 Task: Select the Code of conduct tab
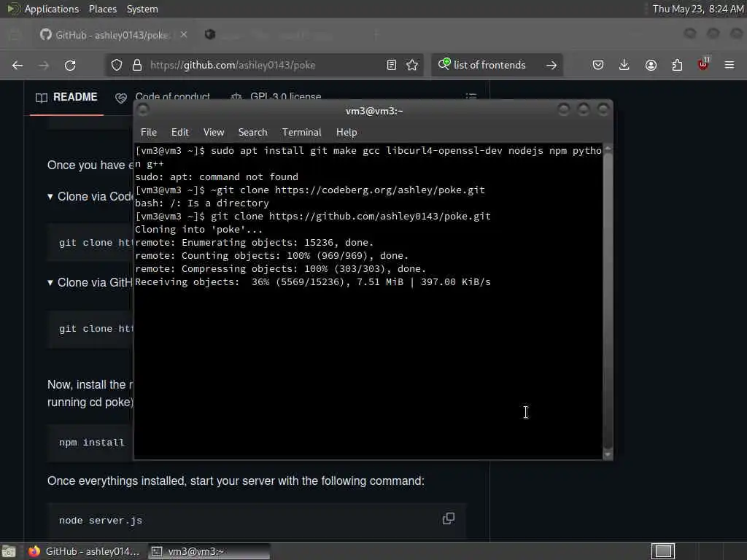tap(163, 97)
